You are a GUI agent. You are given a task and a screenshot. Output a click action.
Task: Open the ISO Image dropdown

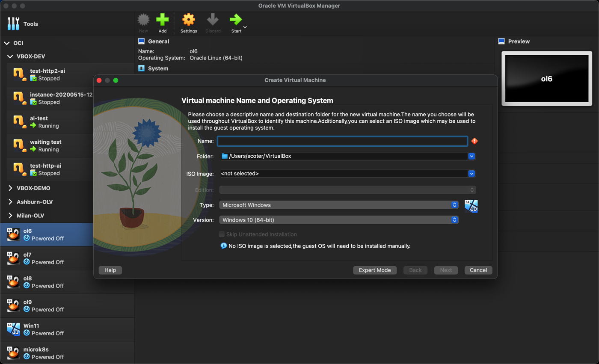[471, 174]
